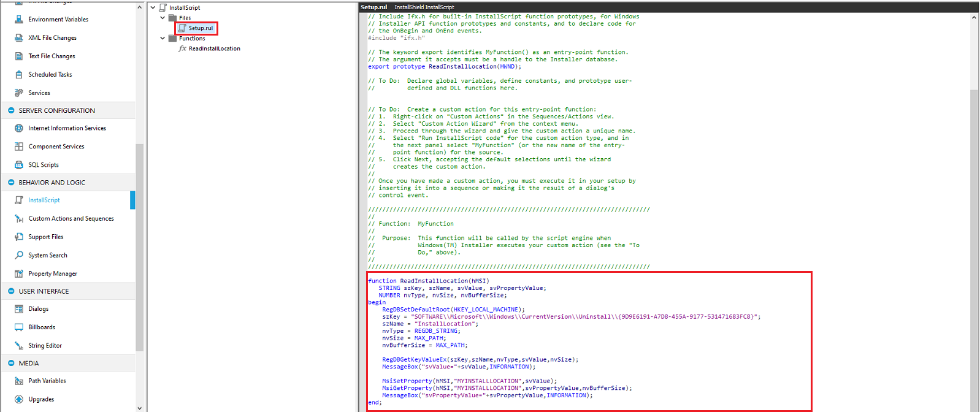This screenshot has width=980, height=412.
Task: Collapse the Functions tree node
Action: [163, 38]
